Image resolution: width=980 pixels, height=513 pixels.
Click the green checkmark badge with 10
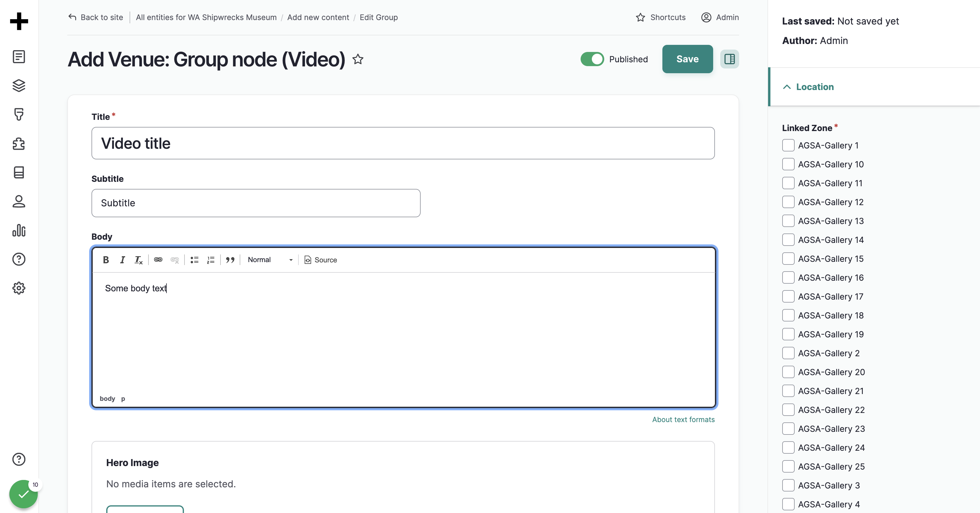tap(24, 494)
